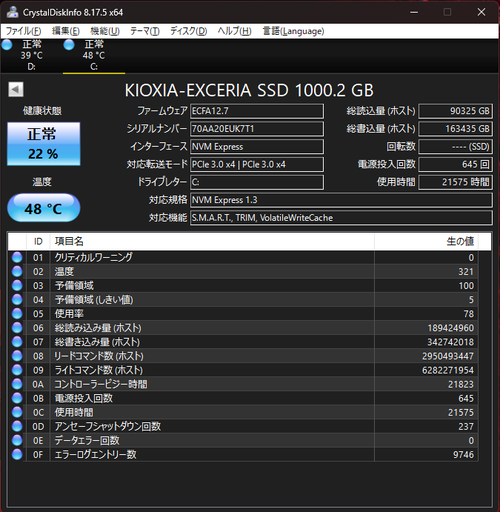Open the ディスク(D) menu
Image resolution: width=500 pixels, height=512 pixels.
tap(188, 31)
